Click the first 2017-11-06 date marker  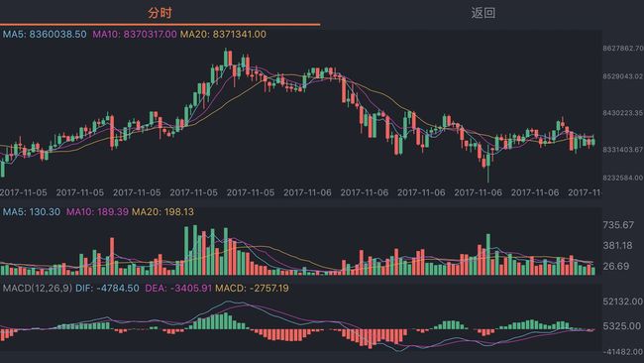307,192
